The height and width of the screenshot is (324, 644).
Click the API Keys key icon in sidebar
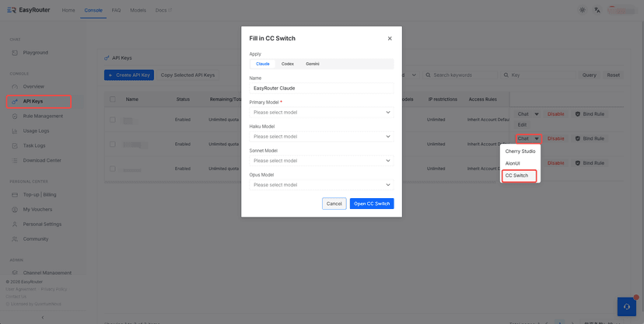[15, 101]
